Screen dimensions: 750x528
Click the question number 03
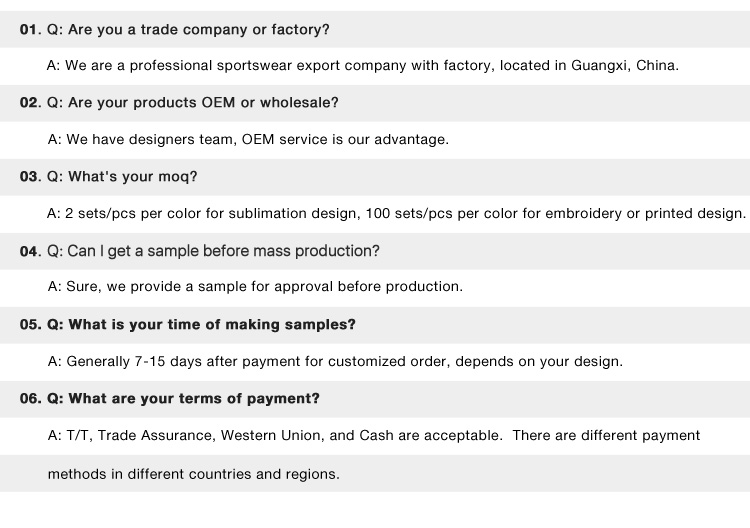click(x=30, y=177)
